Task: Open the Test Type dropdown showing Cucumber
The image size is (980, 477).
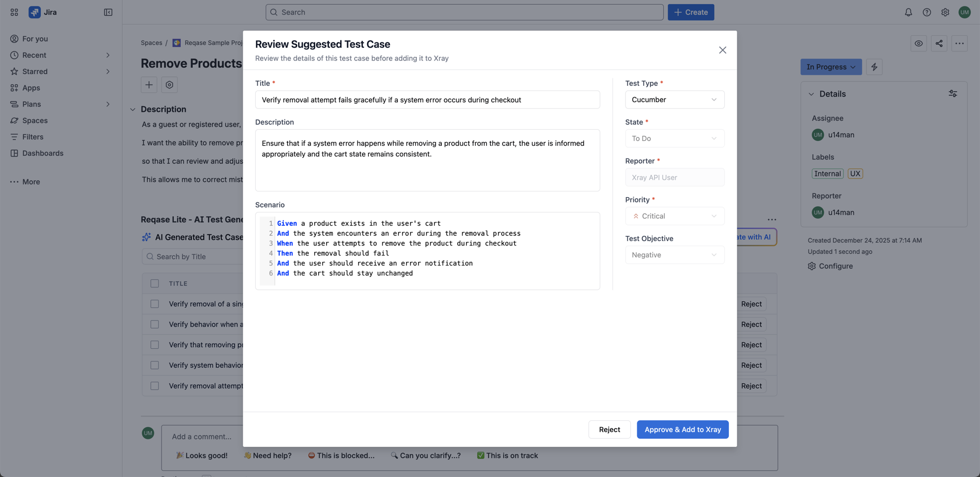Action: (x=675, y=99)
